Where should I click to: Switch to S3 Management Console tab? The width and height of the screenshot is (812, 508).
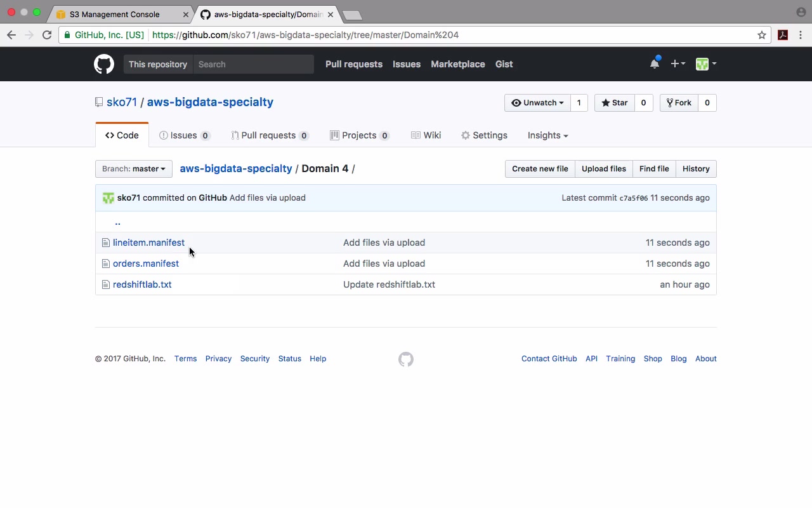tap(114, 14)
